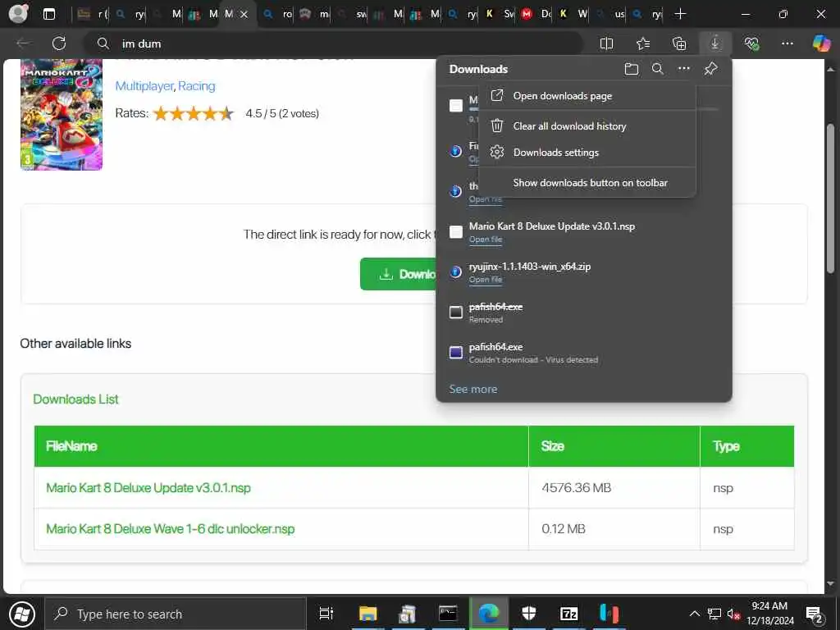
Task: Download Mario Kart 8 Deluxe Update v3.0.1.nsp link
Action: [148, 488]
